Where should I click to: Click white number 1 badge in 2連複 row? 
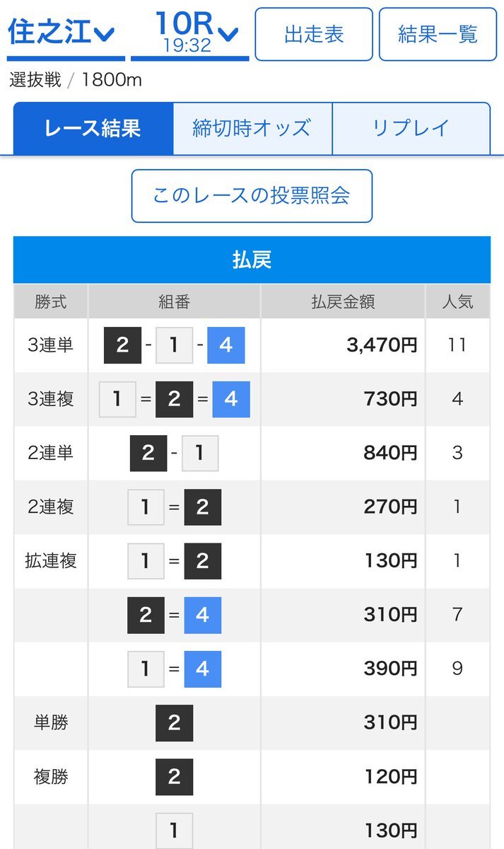click(x=146, y=507)
